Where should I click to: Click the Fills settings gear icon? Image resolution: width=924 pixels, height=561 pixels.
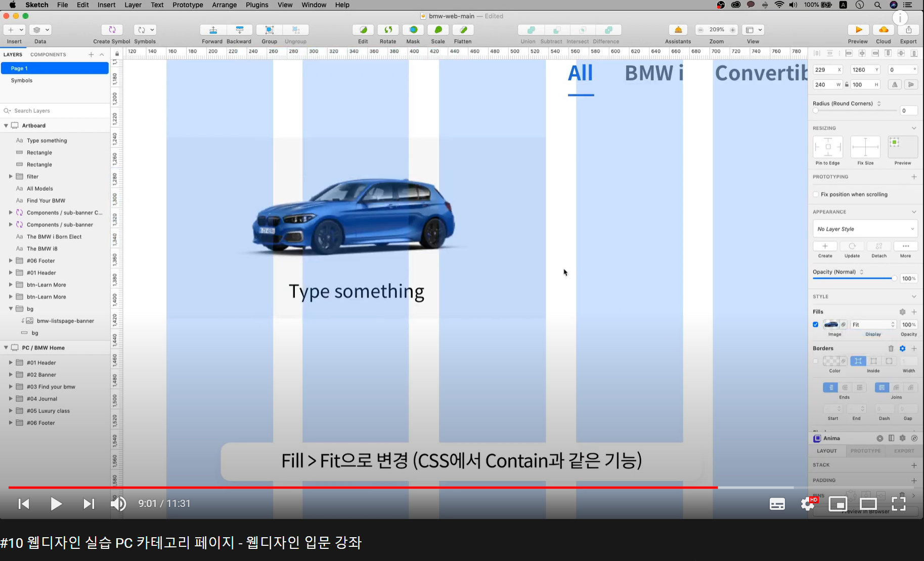[x=902, y=312]
